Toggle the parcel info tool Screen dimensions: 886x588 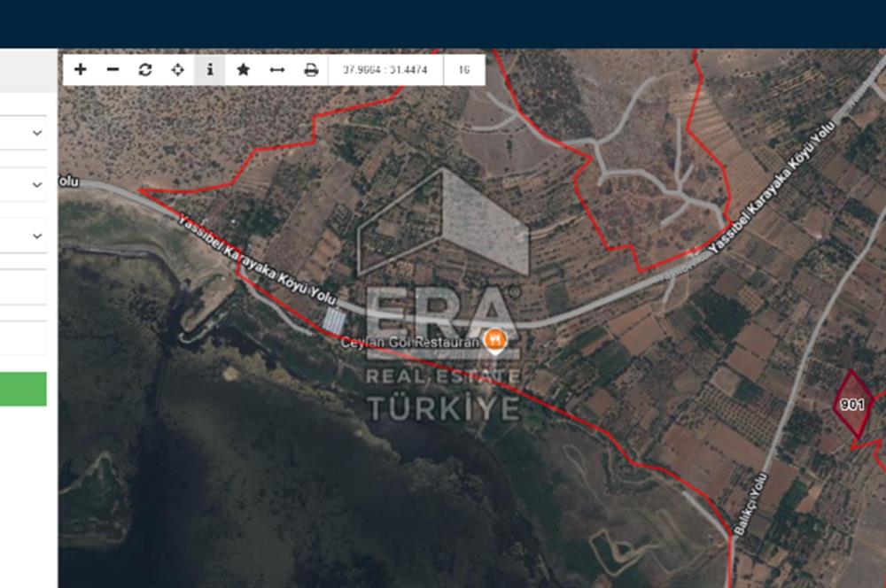tap(210, 70)
